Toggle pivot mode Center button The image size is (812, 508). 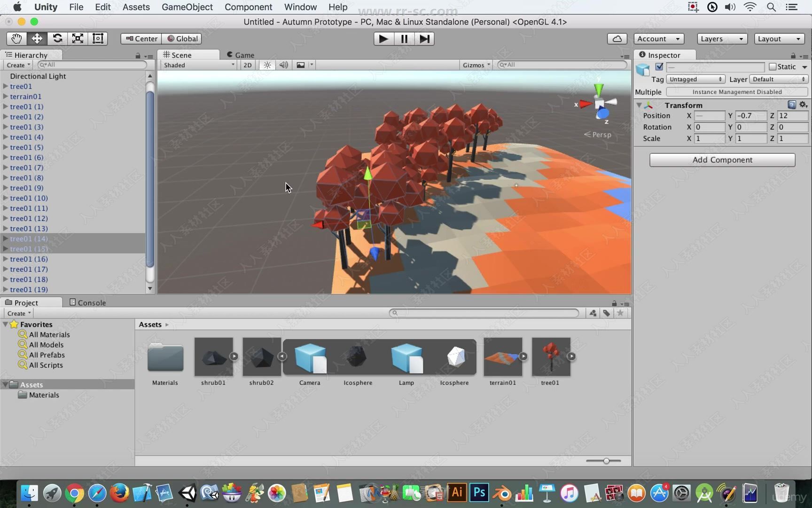pyautogui.click(x=141, y=39)
